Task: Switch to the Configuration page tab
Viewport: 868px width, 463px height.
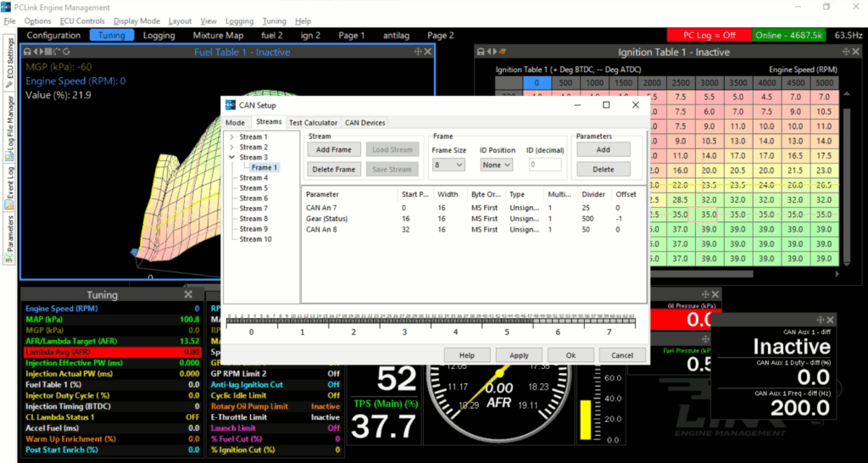Action: coord(53,36)
